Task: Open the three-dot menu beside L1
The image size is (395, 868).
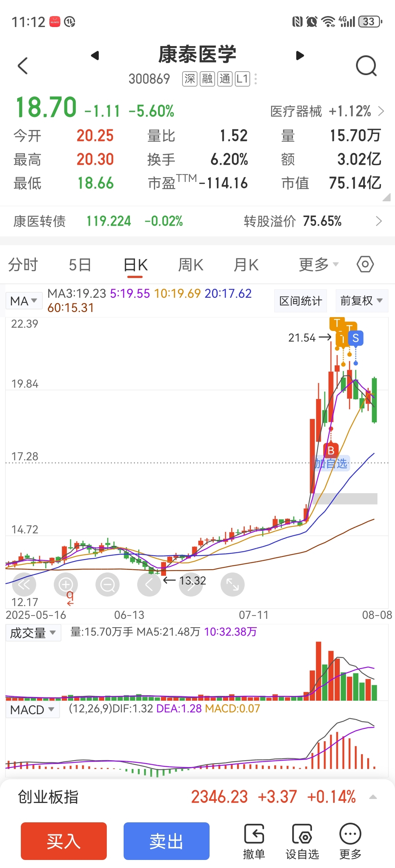Action: (x=256, y=79)
